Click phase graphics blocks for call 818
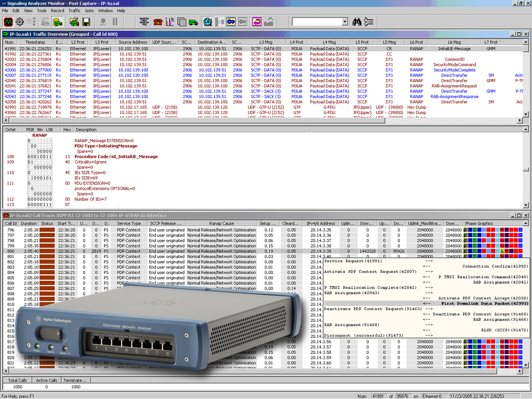 tap(493, 347)
